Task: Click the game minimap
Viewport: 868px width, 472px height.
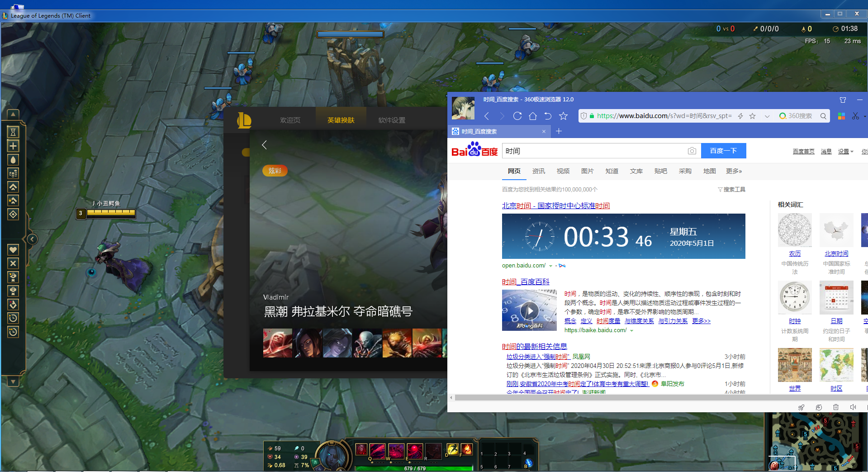Action: 816,442
